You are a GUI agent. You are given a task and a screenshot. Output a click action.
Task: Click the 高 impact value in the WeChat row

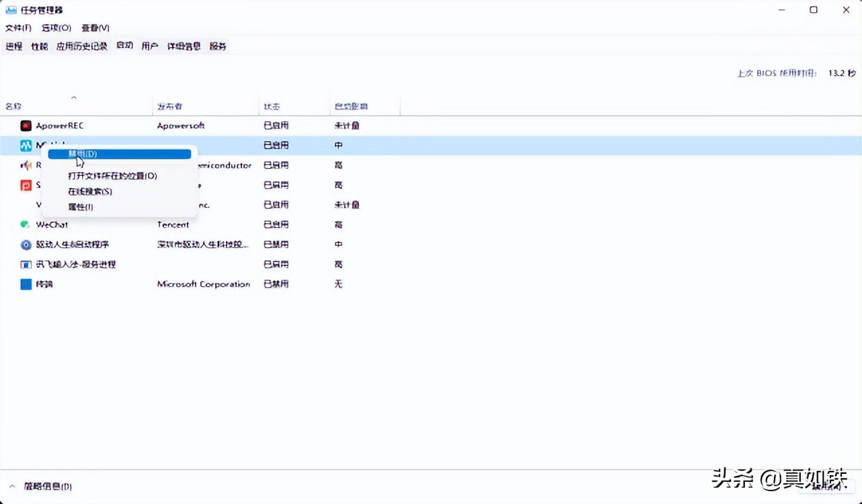338,224
